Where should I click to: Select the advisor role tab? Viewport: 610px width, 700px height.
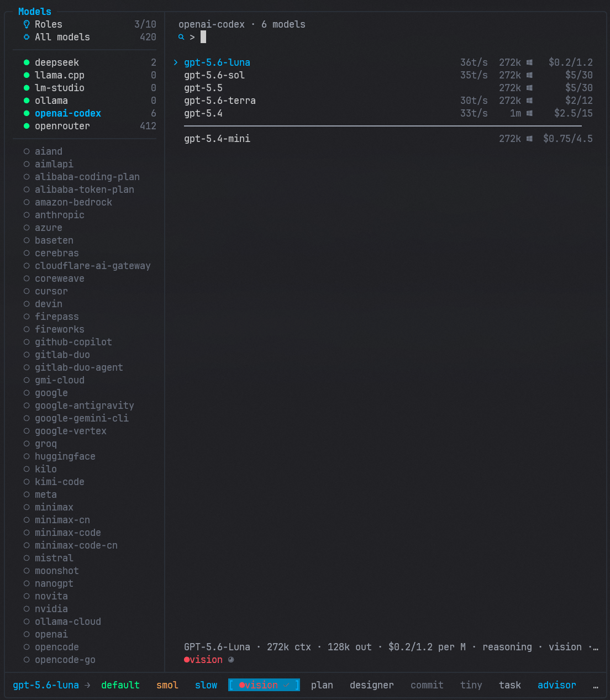(557, 685)
